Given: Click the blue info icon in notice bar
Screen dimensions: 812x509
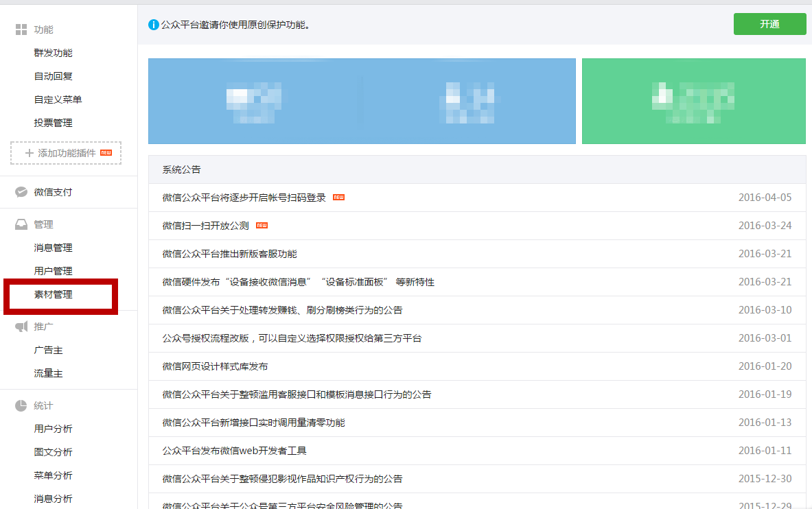Looking at the screenshot, I should tap(154, 25).
